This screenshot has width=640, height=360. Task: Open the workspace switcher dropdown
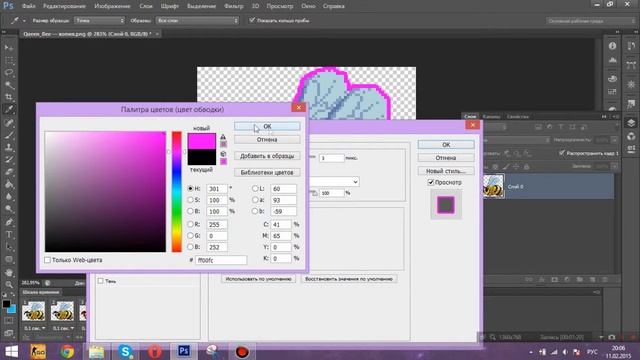pos(591,21)
